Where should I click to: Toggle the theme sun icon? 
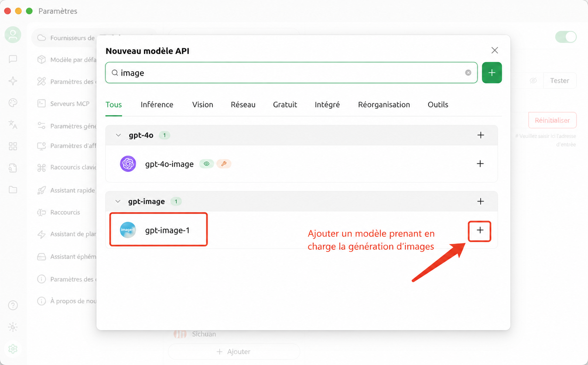point(13,327)
